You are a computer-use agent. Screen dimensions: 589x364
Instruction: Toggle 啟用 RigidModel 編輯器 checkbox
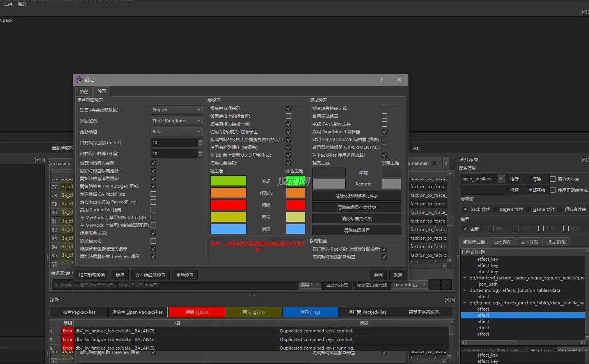coord(385,132)
